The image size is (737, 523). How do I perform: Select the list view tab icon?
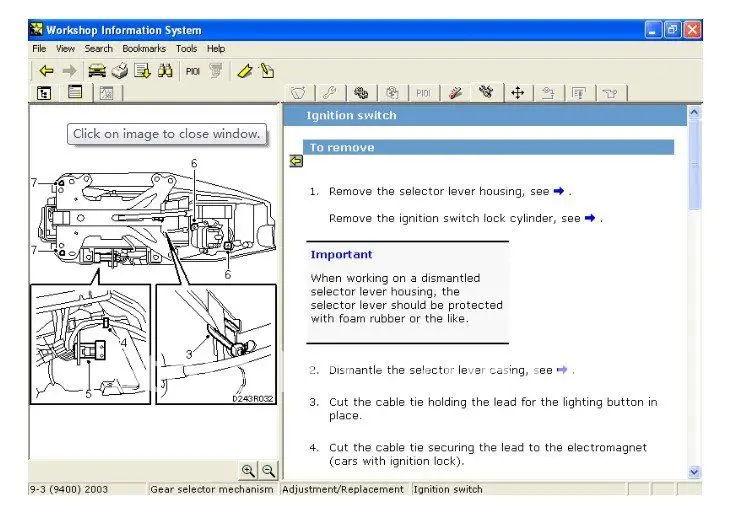tap(75, 92)
